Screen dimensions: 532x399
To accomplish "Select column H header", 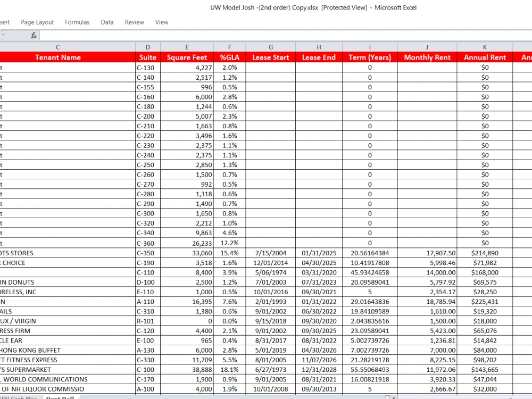I will point(319,47).
